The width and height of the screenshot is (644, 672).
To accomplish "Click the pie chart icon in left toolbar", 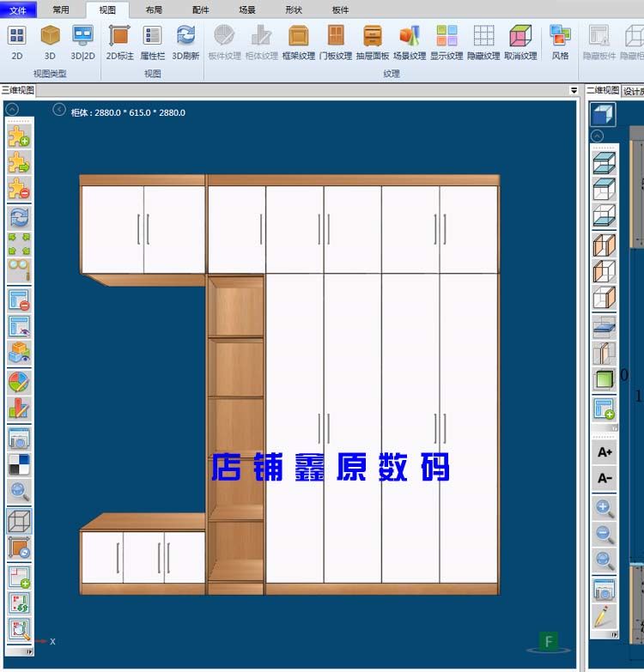I will [19, 381].
